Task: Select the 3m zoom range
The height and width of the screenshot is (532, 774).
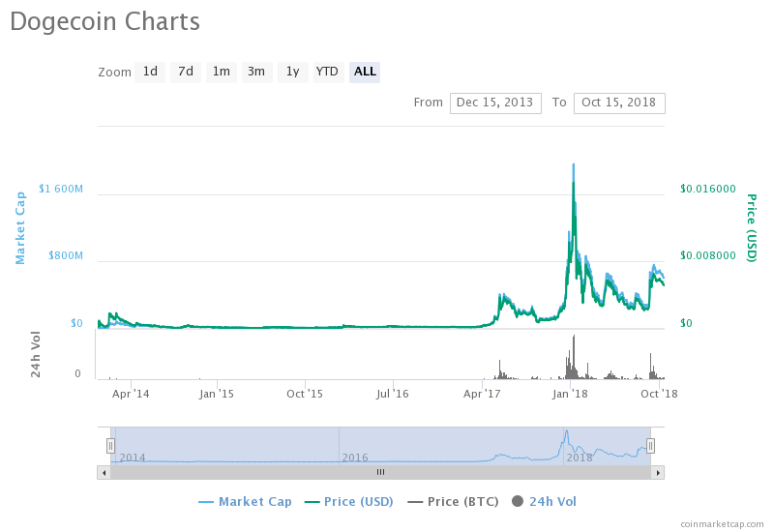Action: [x=256, y=72]
